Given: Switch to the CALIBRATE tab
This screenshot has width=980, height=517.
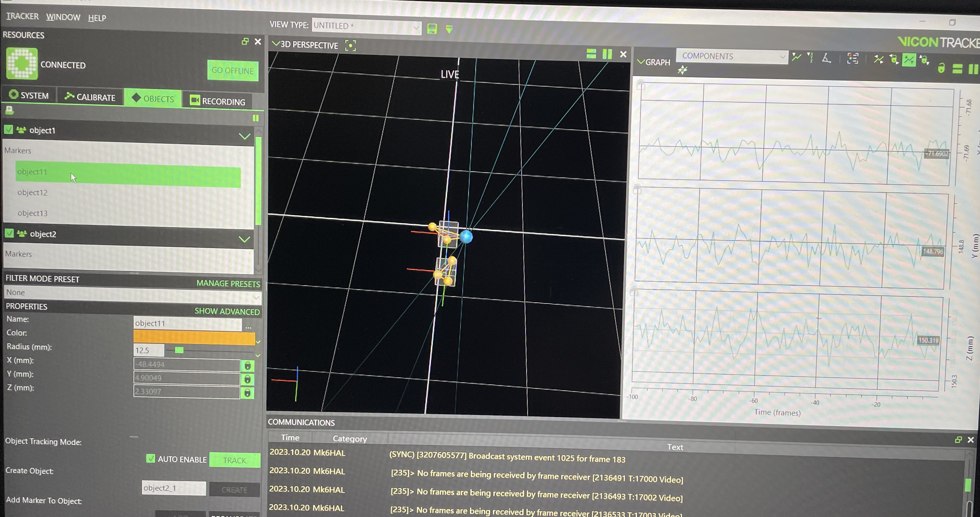Looking at the screenshot, I should coord(90,97).
